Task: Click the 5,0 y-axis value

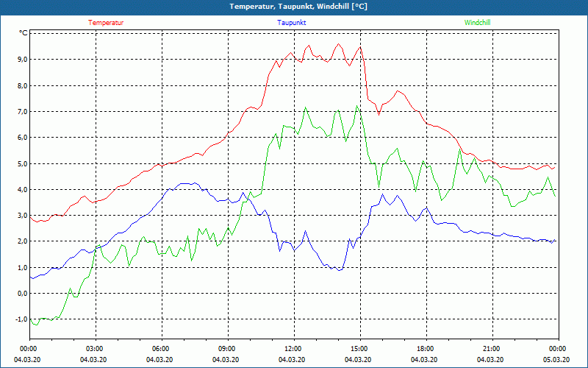Action: (23, 163)
